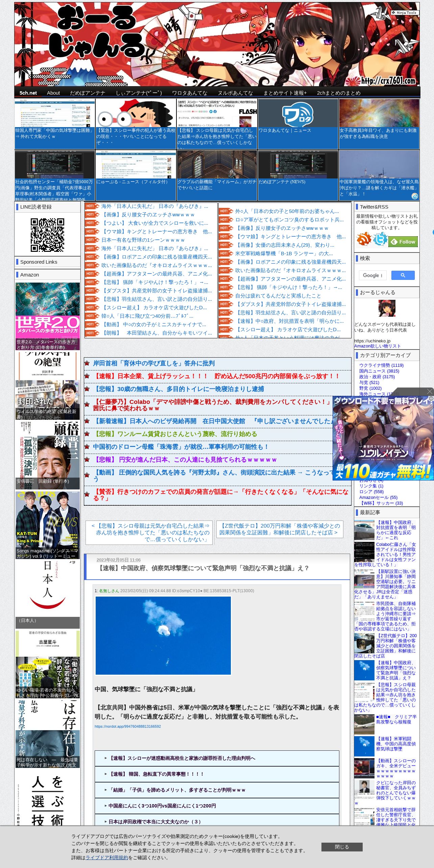Click the 閉じる cookie banner button
Image resolution: width=434 pixels, height=868 pixels.
342,847
